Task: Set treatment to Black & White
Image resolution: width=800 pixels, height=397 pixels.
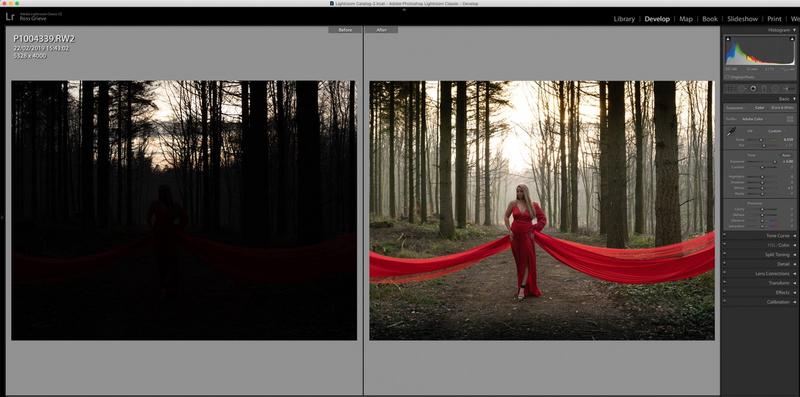Action: [783, 108]
